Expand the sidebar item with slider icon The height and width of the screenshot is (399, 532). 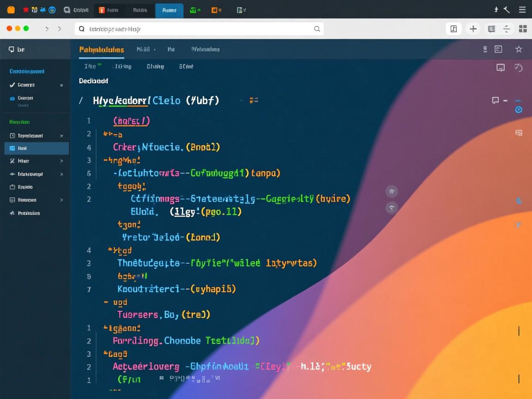pos(61,174)
